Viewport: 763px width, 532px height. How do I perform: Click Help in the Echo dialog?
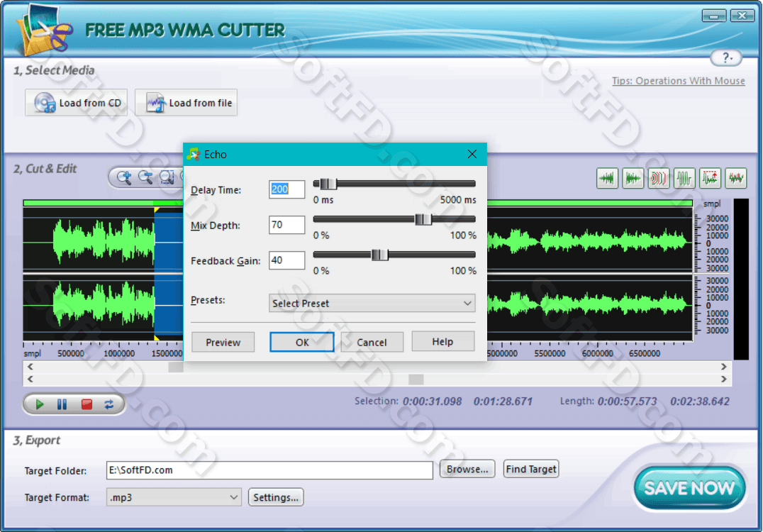(442, 342)
